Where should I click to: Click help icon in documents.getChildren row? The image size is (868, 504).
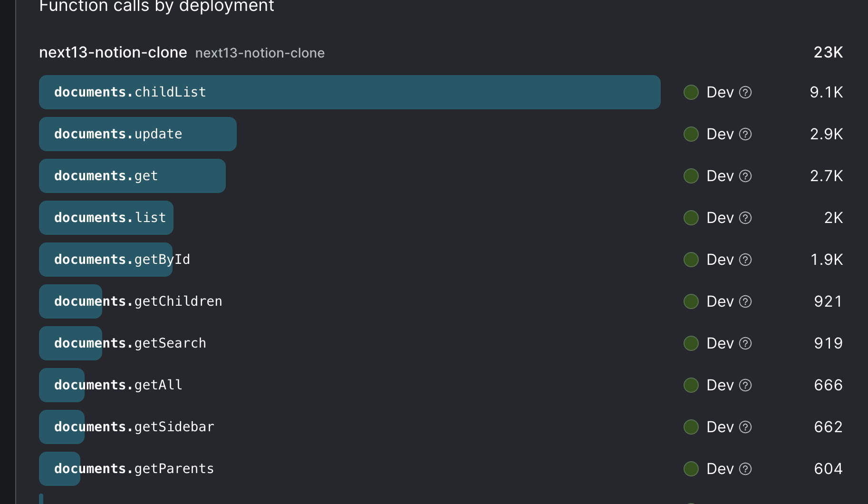tap(745, 301)
